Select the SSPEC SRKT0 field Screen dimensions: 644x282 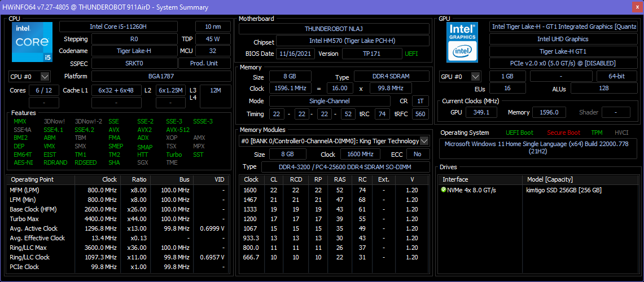134,63
